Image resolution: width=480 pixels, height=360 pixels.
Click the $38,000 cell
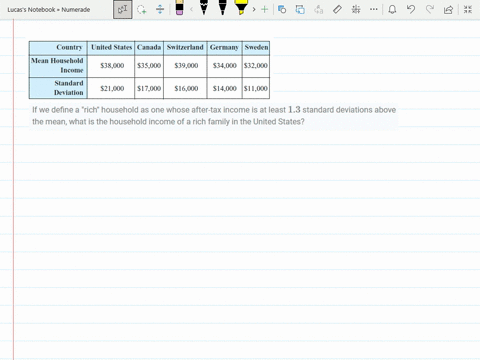111,66
